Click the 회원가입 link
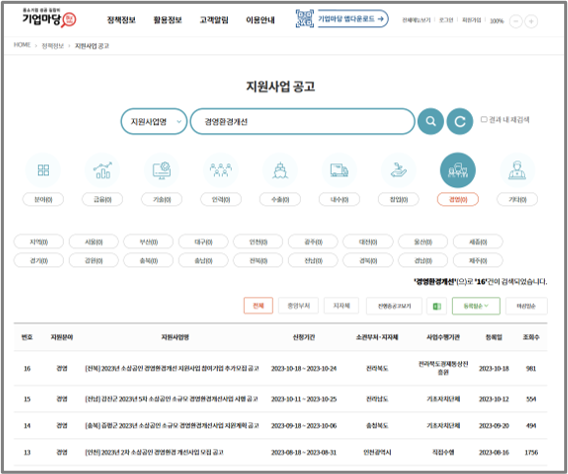 click(x=471, y=20)
